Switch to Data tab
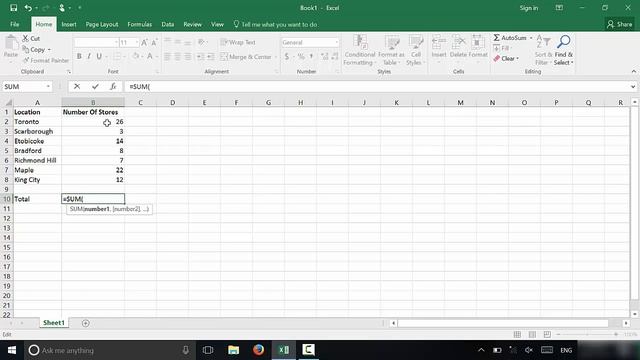Image resolution: width=640 pixels, height=360 pixels. pos(168,24)
